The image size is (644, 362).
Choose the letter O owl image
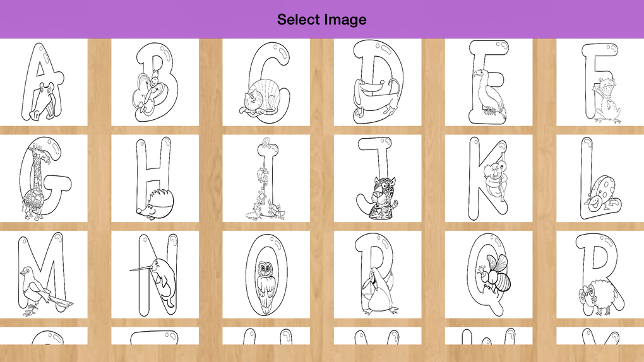[266, 274]
